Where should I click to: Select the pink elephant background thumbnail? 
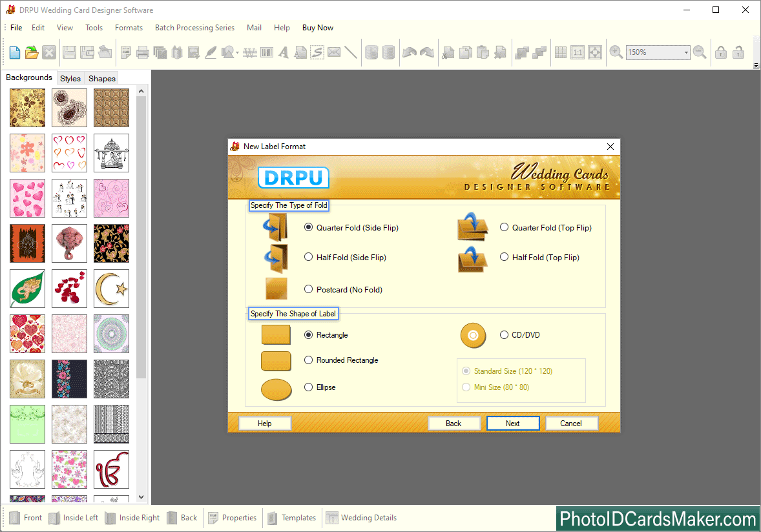(69, 243)
